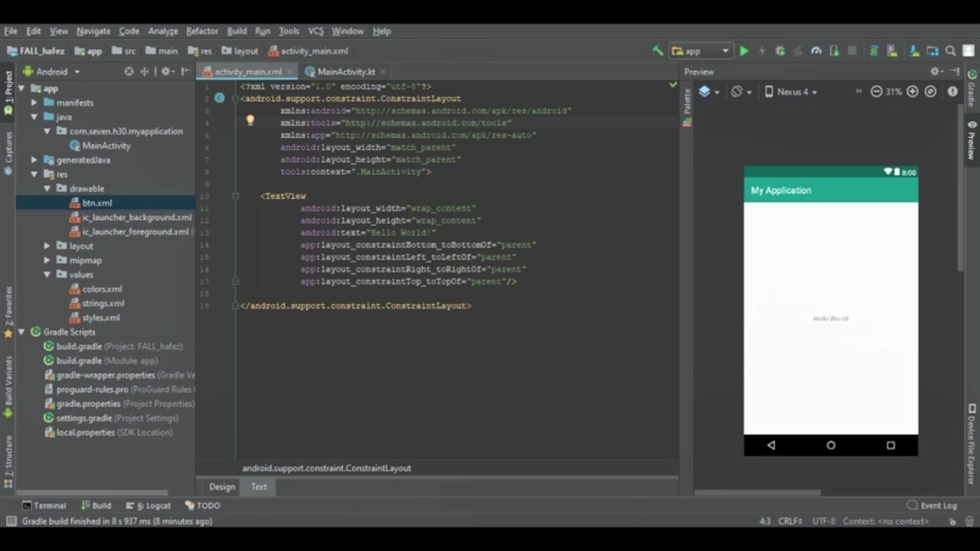This screenshot has width=980, height=551.
Task: Click the Sync Project with Gradle icon
Action: [874, 51]
